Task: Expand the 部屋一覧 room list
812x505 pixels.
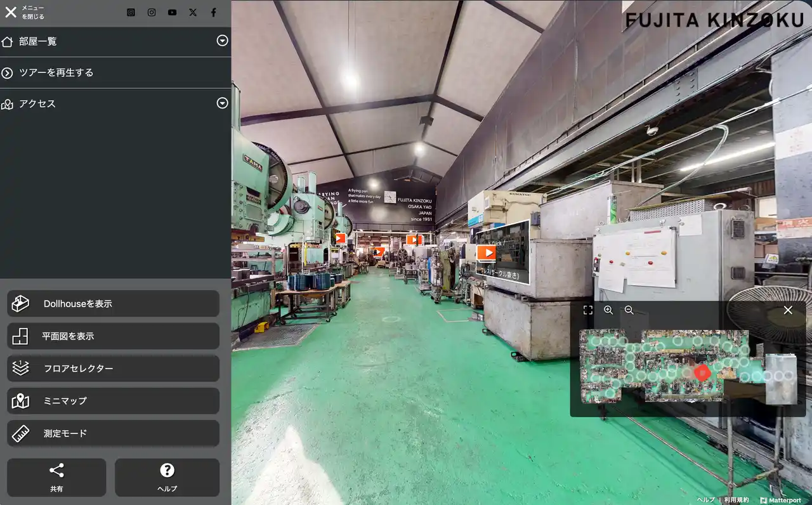Action: [222, 41]
